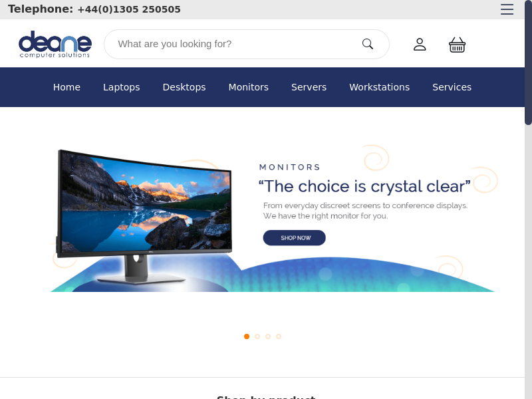Image resolution: width=532 pixels, height=399 pixels.
Task: Open the Workstations navigation item
Action: 379,87
